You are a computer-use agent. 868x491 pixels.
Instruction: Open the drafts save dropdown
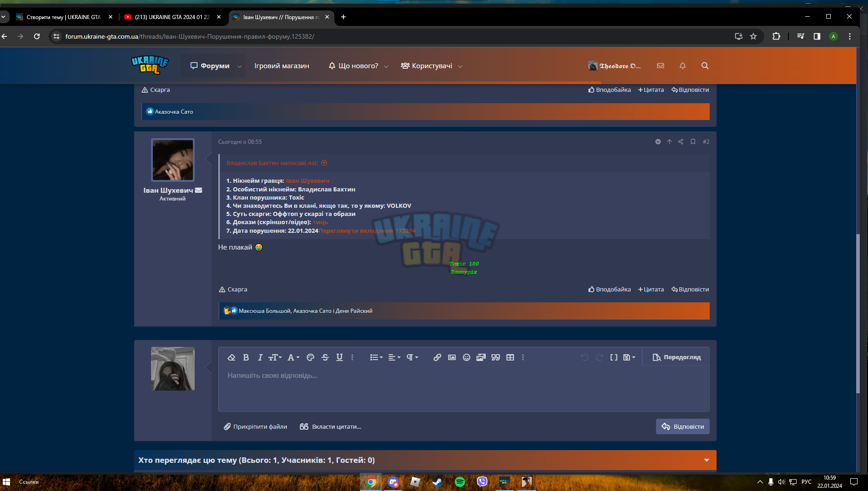(629, 357)
